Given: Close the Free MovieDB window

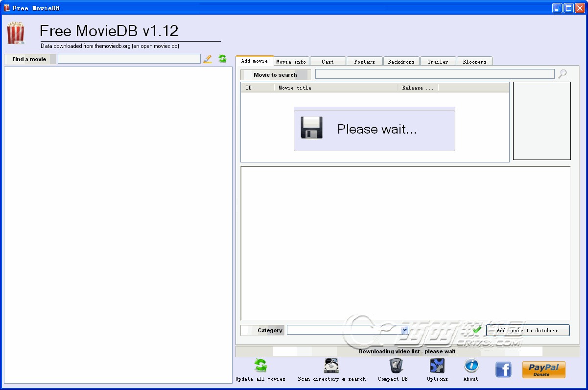Looking at the screenshot, I should pyautogui.click(x=580, y=8).
